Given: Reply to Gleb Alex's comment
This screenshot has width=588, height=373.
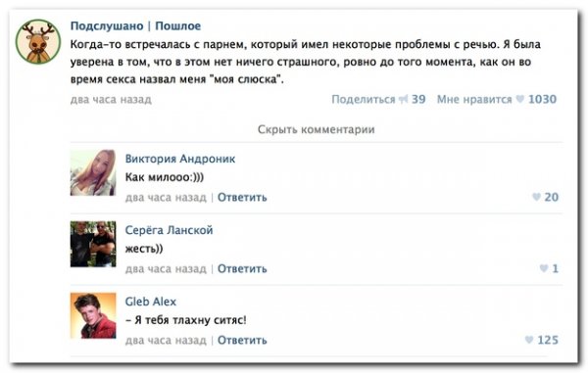Looking at the screenshot, I should tap(242, 341).
